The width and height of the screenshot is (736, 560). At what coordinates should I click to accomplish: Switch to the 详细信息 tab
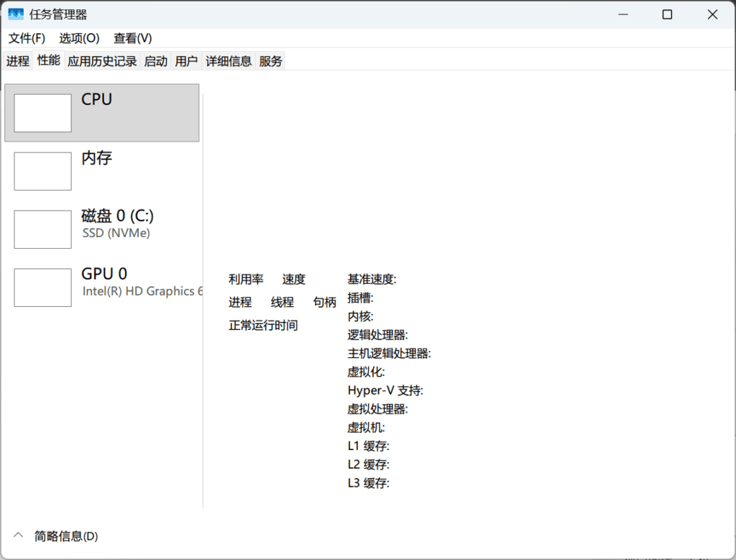coord(228,61)
